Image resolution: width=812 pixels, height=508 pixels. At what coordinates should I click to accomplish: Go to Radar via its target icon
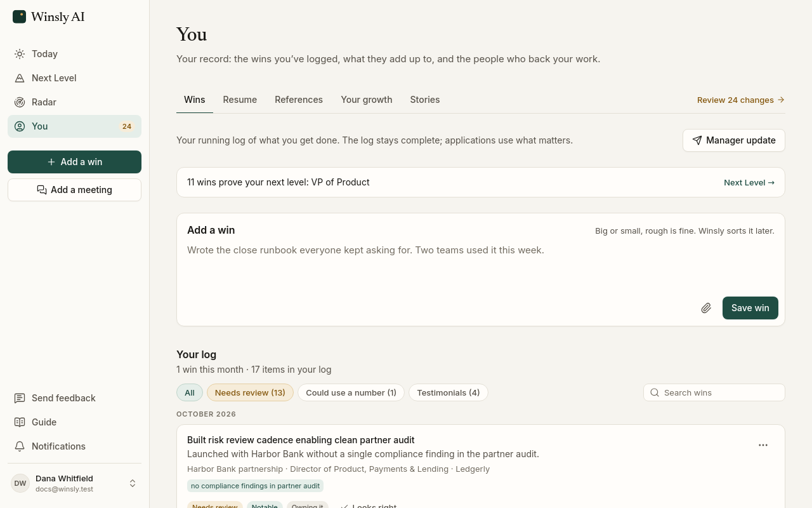click(20, 102)
